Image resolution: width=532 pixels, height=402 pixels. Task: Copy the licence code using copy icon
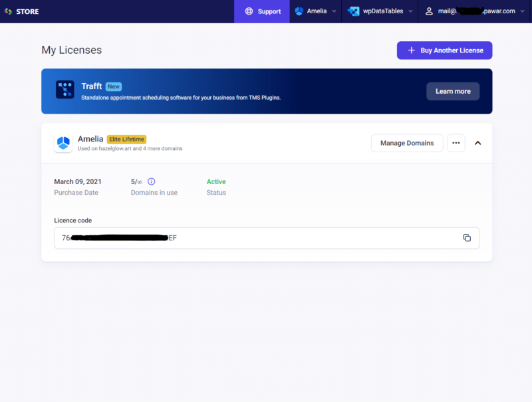coord(467,237)
